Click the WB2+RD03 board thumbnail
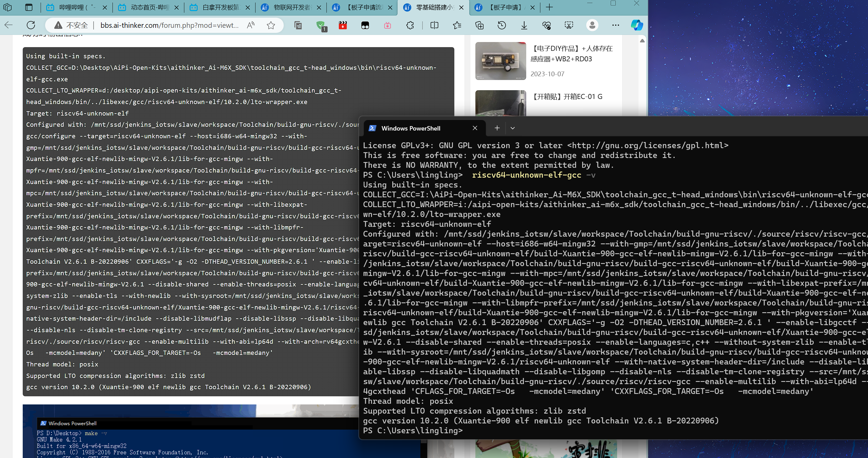Image resolution: width=868 pixels, height=458 pixels. click(x=501, y=61)
